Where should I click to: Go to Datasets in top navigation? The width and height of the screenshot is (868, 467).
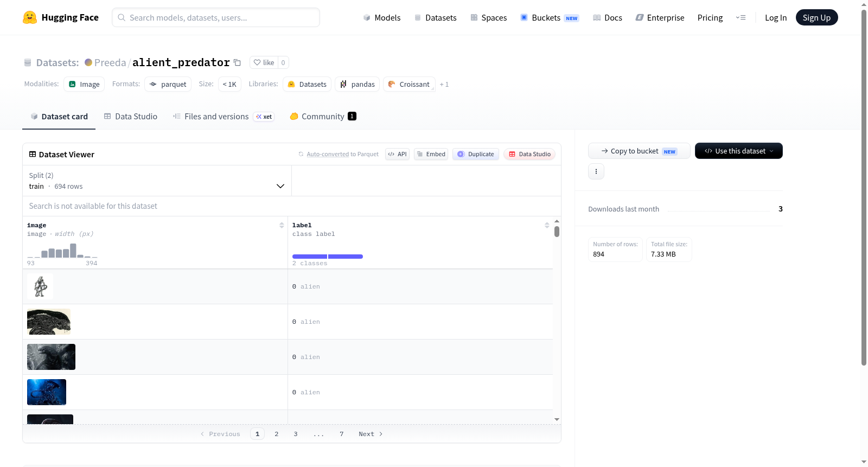(x=435, y=17)
